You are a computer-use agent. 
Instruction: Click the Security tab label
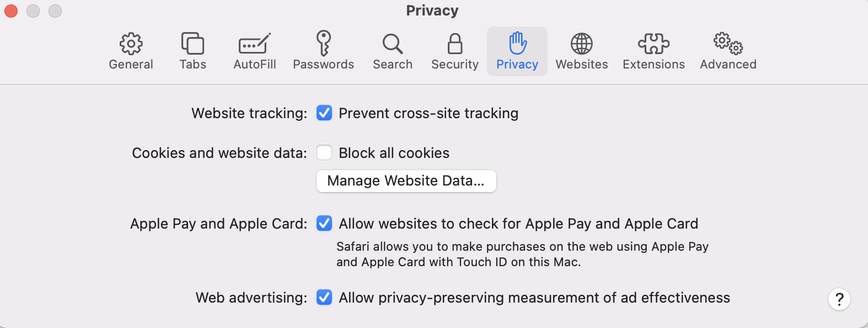pyautogui.click(x=455, y=65)
